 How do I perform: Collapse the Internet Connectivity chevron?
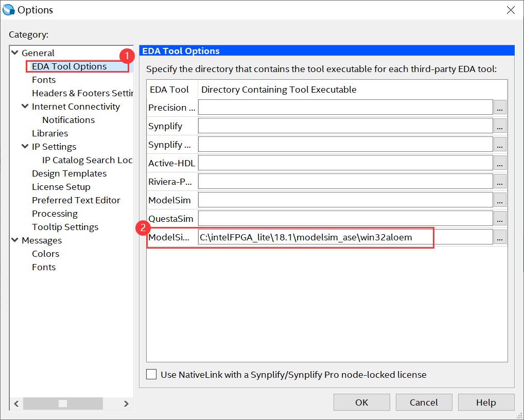tap(25, 106)
